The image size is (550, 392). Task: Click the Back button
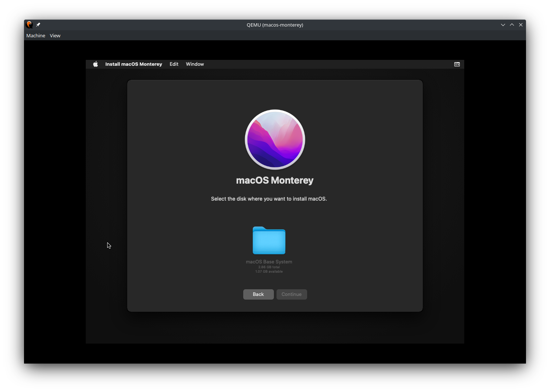pyautogui.click(x=258, y=294)
